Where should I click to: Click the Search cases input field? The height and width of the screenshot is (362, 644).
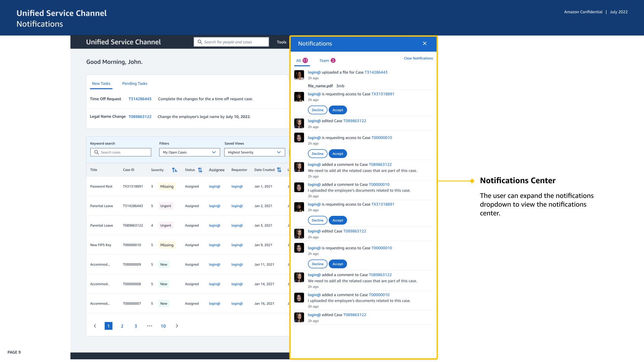pos(125,152)
